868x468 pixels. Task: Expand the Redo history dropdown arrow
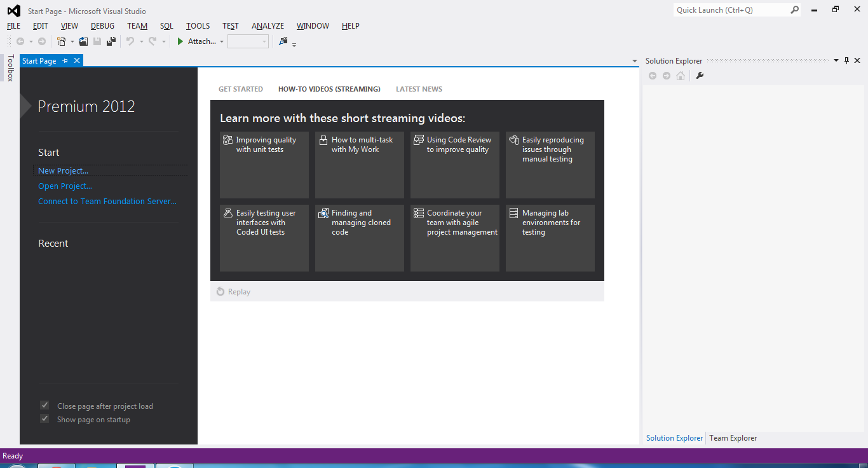163,42
